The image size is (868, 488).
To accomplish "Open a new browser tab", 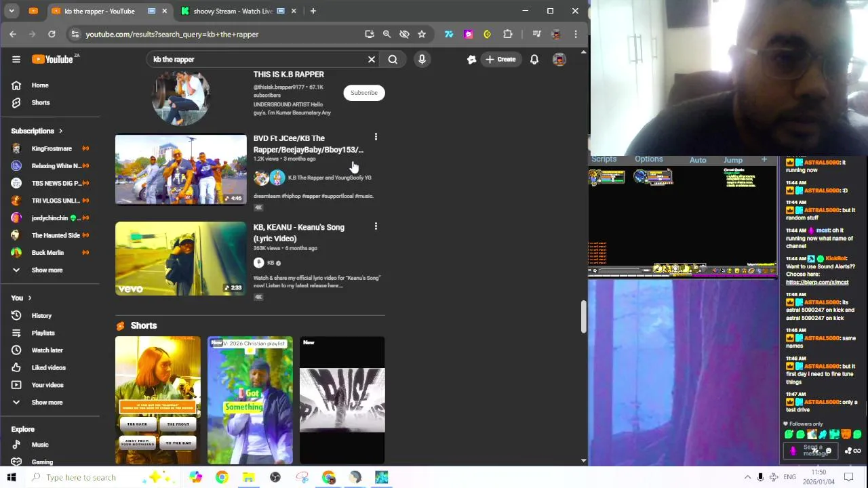I will pyautogui.click(x=313, y=11).
